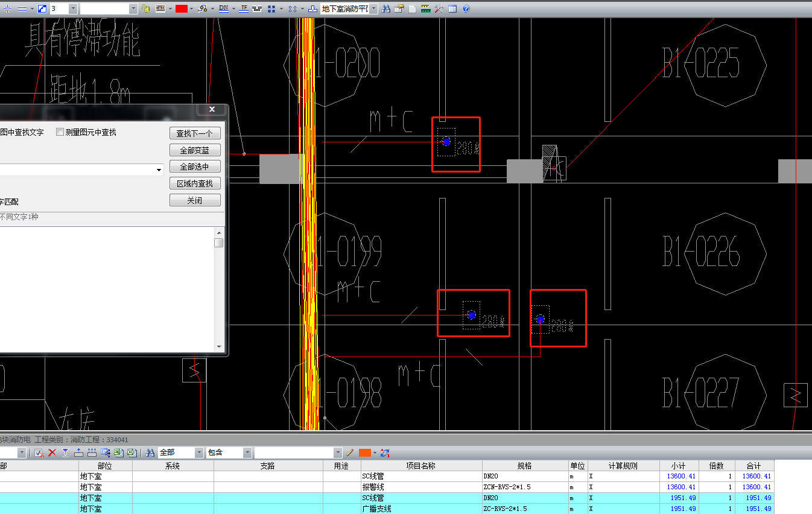Expand the arrow next to red color swatch

click(191, 8)
